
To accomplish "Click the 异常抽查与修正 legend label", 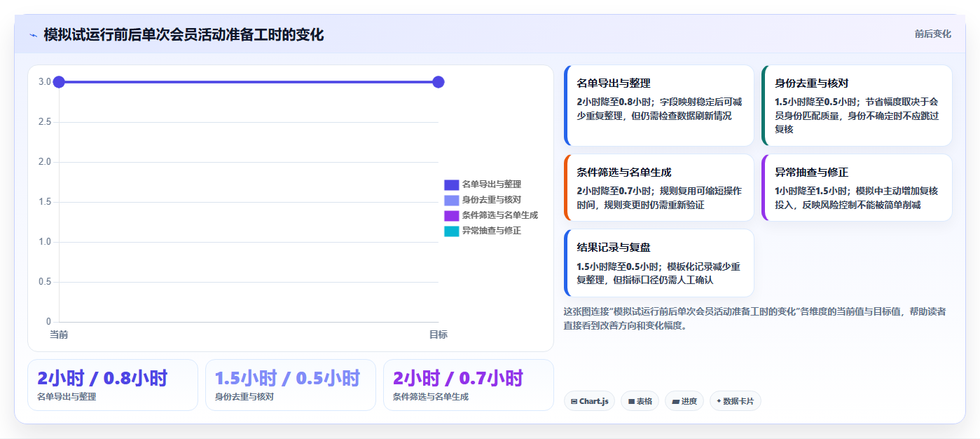I will [491, 231].
